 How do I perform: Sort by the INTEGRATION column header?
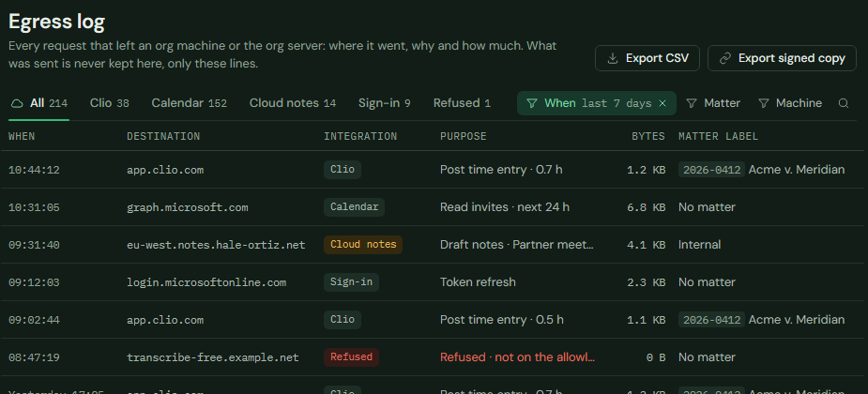point(360,136)
